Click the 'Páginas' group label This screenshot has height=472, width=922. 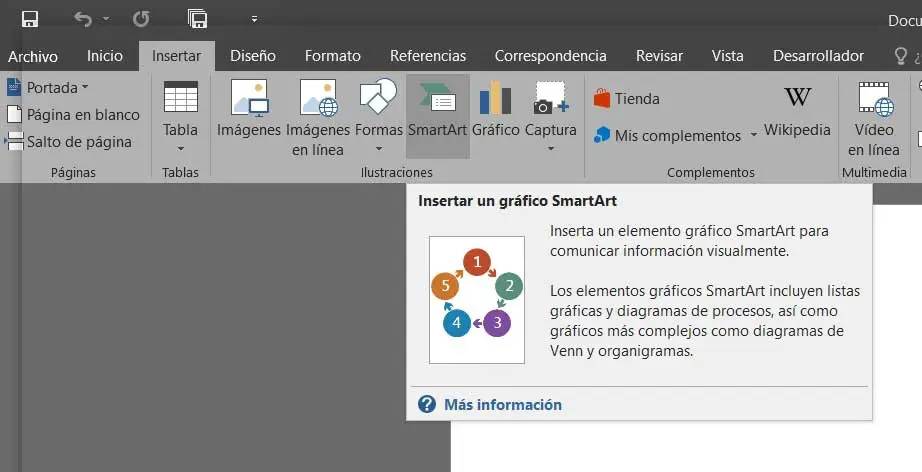73,172
